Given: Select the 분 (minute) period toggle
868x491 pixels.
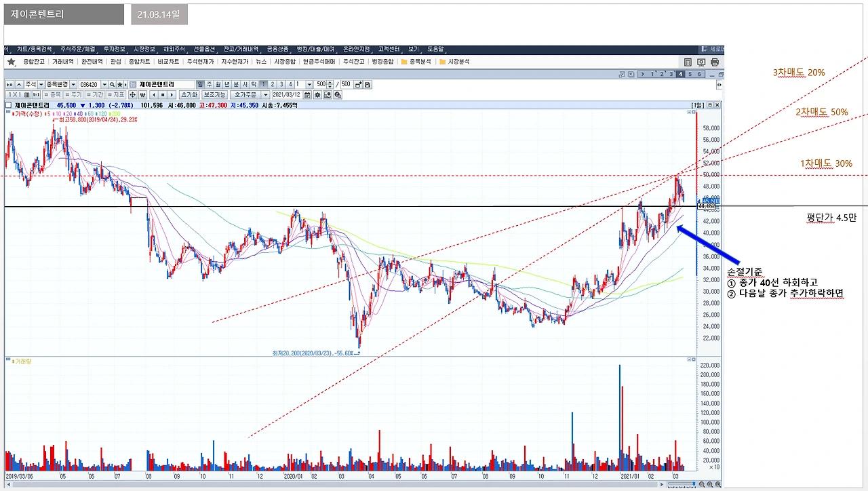Looking at the screenshot, I should click(236, 85).
